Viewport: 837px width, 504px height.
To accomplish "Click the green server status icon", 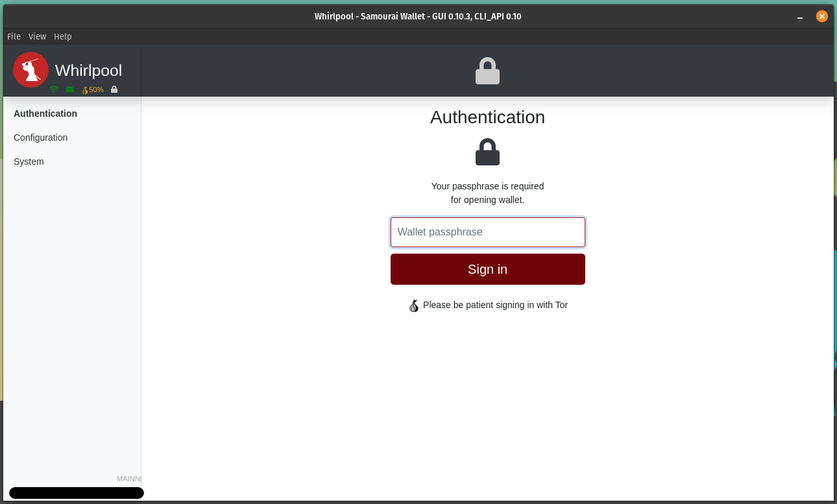I will (70, 90).
